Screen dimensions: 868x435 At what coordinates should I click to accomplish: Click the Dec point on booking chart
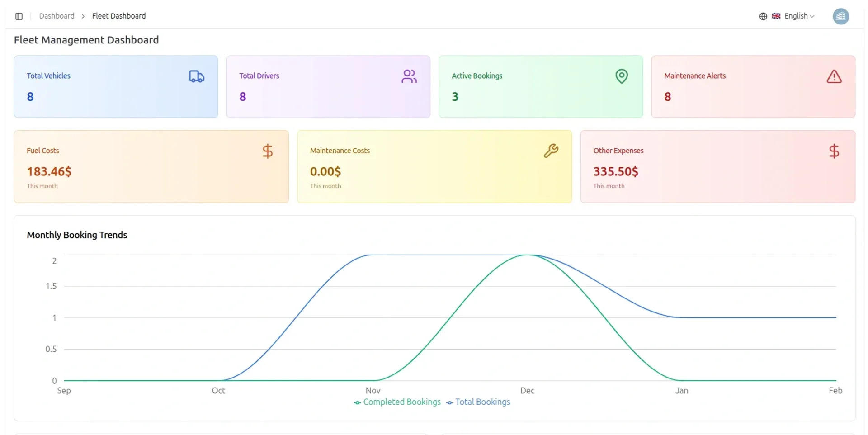[527, 255]
